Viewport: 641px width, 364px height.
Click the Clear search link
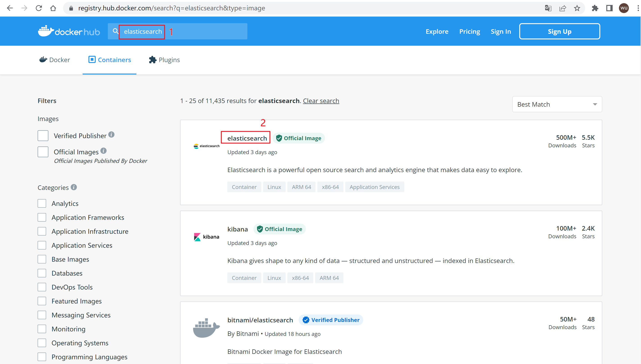[321, 101]
